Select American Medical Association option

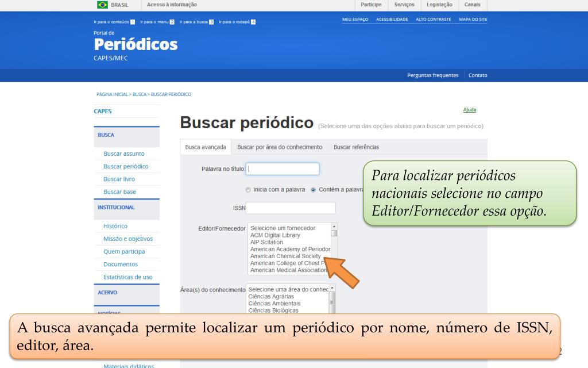tap(288, 270)
